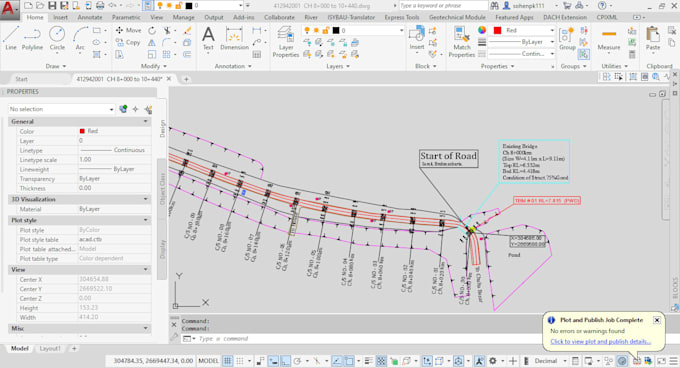The width and height of the screenshot is (680, 368).
Task: Select the Polyline tool
Action: (x=33, y=38)
